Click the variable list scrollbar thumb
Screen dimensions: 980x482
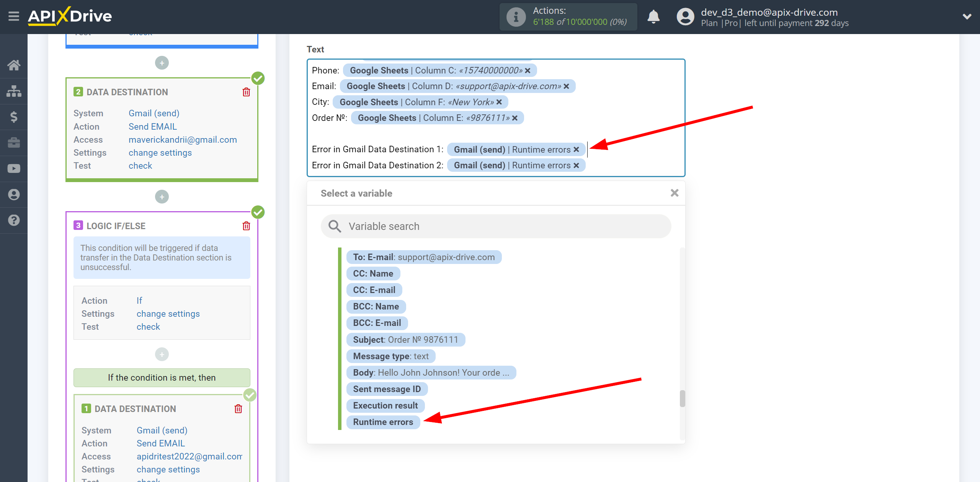(x=682, y=399)
